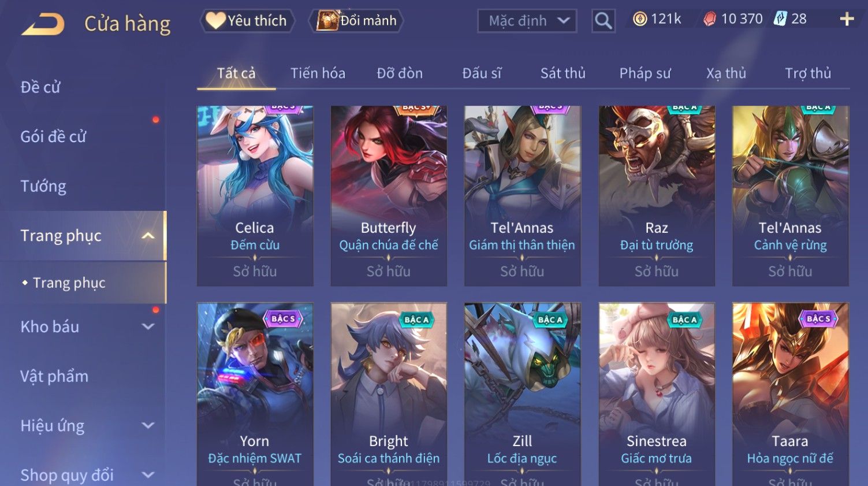Select the Celica Đếm cừu skin card

255,196
